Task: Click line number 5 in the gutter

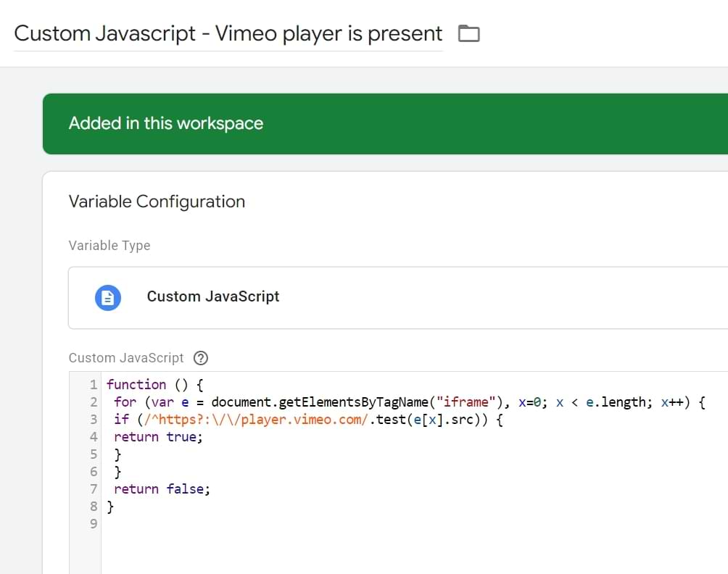Action: tap(94, 454)
